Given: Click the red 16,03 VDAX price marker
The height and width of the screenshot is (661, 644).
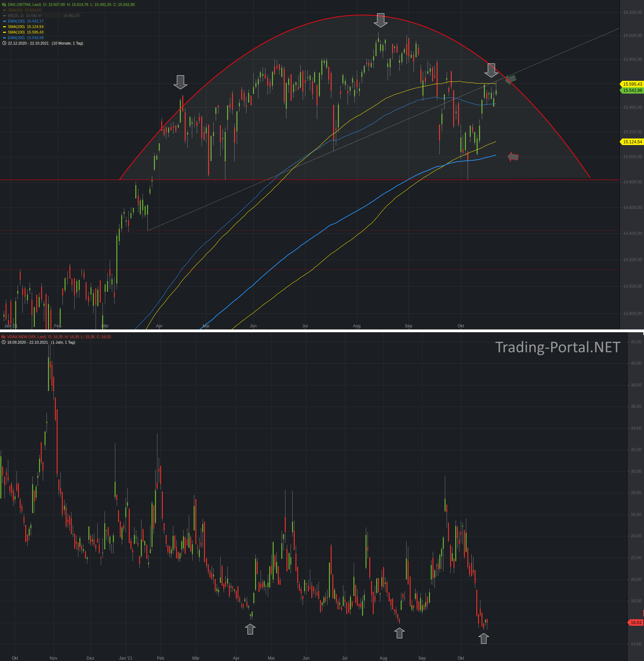Looking at the screenshot, I should tap(635, 623).
